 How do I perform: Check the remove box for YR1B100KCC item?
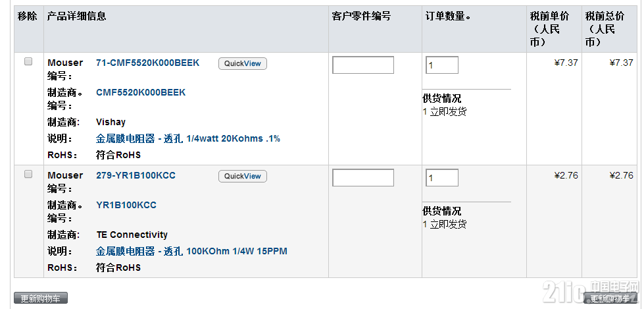pos(28,174)
